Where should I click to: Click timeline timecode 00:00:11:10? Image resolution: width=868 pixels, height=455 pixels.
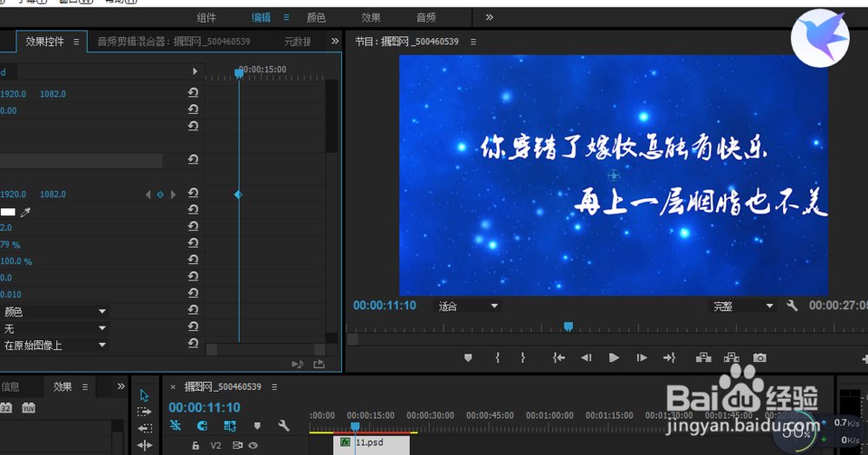coord(204,407)
